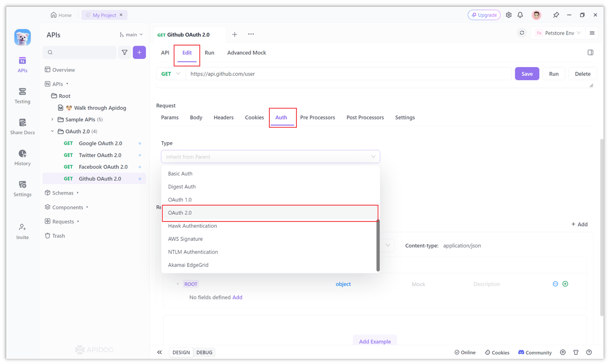Click the Save button
The image size is (609, 364).
pyautogui.click(x=527, y=74)
